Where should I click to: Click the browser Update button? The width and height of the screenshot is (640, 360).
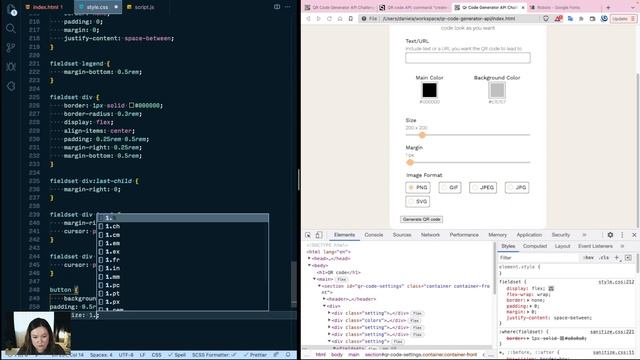623,19
